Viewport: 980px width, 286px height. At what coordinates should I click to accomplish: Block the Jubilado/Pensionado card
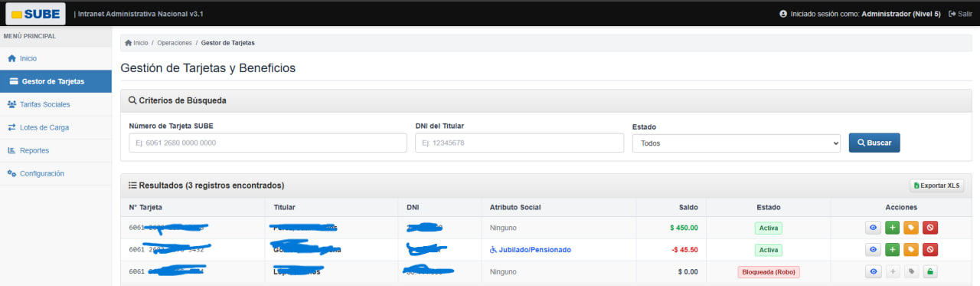click(929, 249)
